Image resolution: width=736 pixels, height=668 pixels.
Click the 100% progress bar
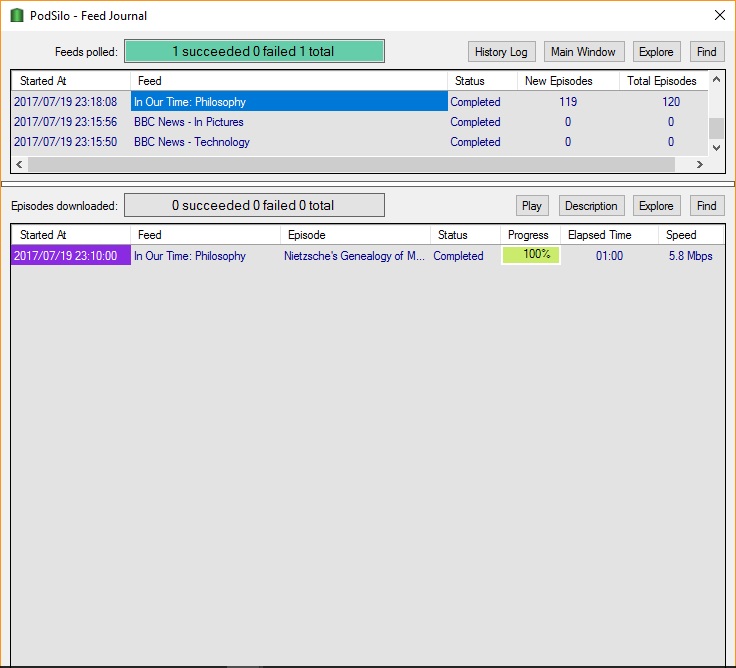click(x=531, y=255)
